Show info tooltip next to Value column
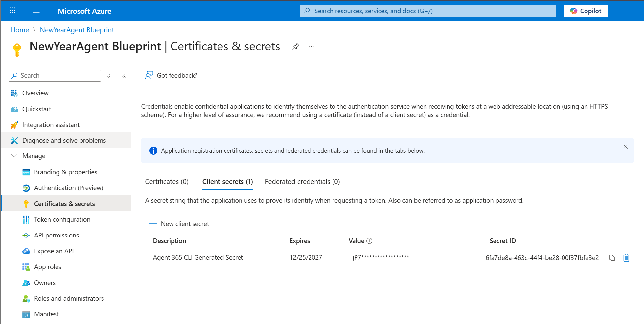The height and width of the screenshot is (324, 644). pos(369,241)
